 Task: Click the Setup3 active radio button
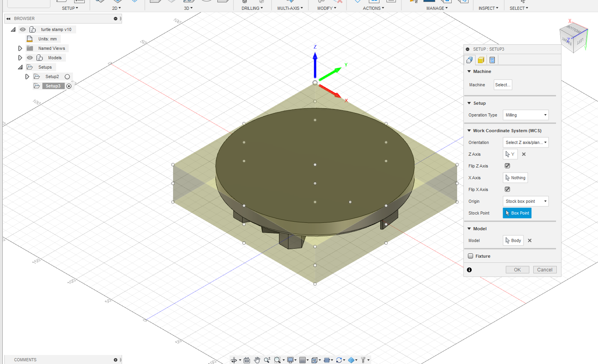pyautogui.click(x=69, y=86)
